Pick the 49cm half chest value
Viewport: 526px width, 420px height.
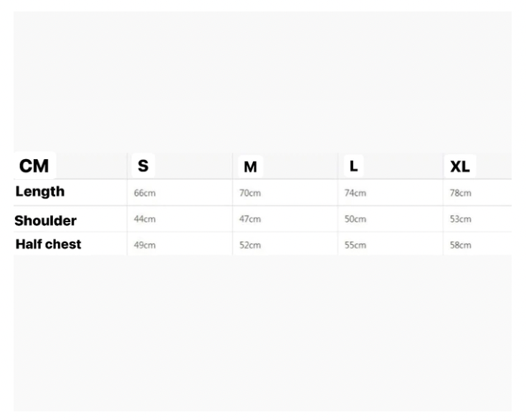tap(145, 245)
